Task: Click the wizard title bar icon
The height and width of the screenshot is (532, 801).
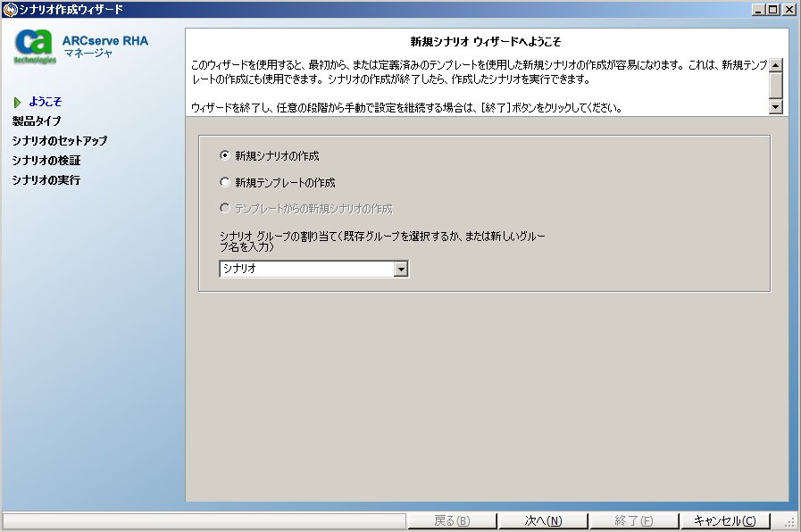Action: 10,9
